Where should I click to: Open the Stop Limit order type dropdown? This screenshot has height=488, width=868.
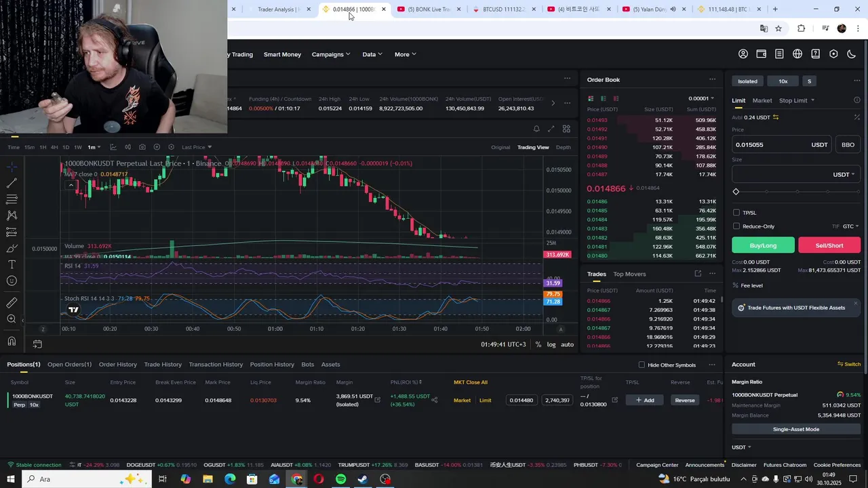[x=797, y=100]
